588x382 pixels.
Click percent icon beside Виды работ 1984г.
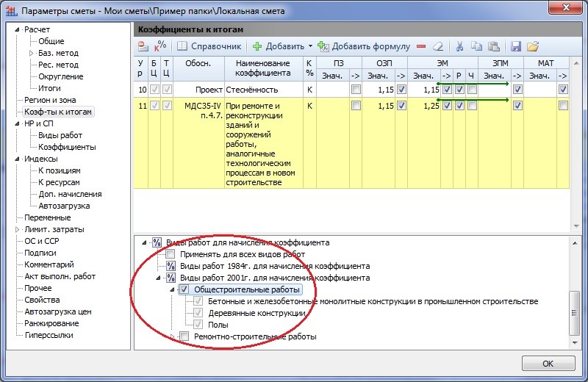pos(171,266)
